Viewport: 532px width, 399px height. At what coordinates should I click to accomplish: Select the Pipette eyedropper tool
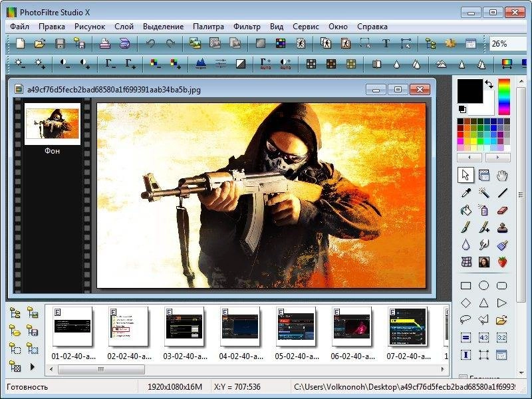pyautogui.click(x=466, y=193)
